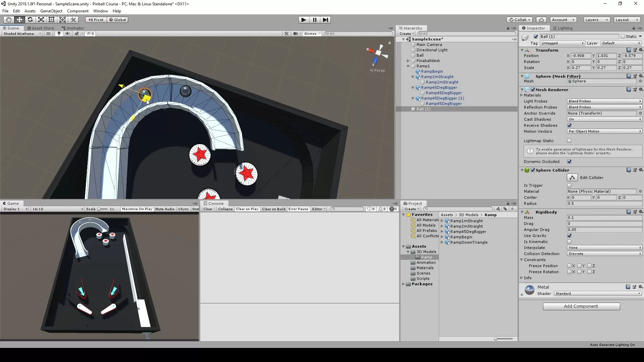Click the Step forward button
Viewport: 644px width, 362px height.
click(x=325, y=20)
